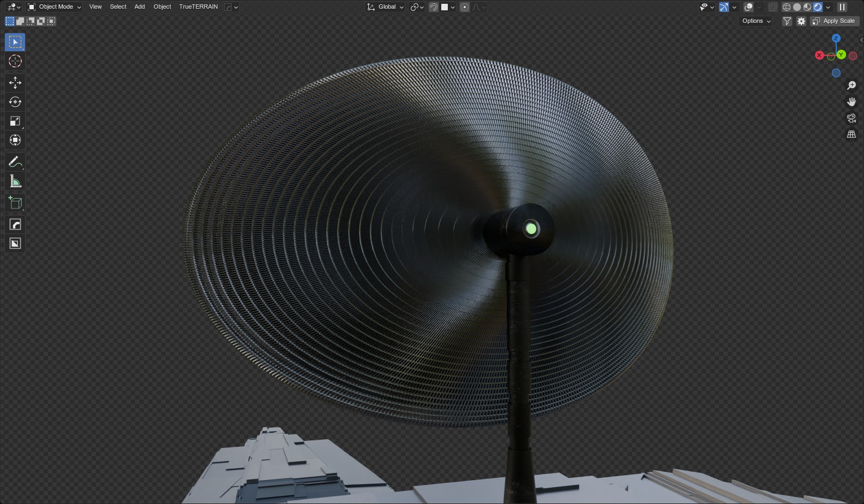Open the Object menu
Image resolution: width=864 pixels, height=504 pixels.
click(x=162, y=7)
